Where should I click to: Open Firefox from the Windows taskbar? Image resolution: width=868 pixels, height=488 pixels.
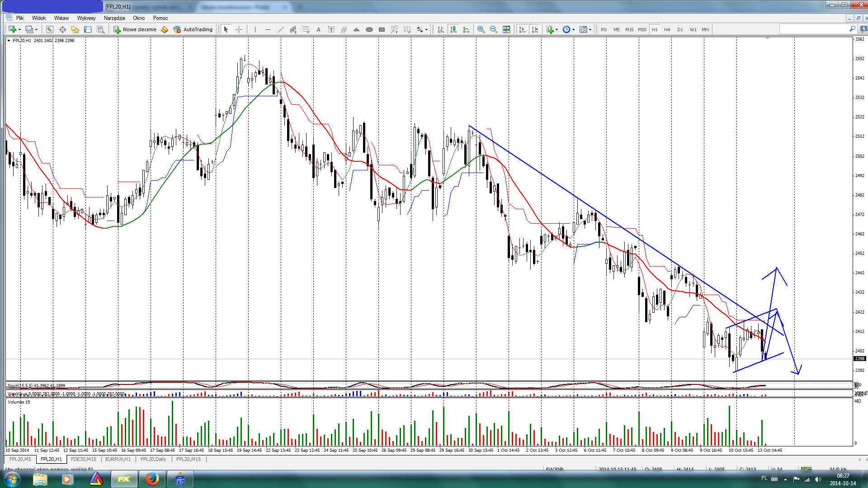point(152,479)
